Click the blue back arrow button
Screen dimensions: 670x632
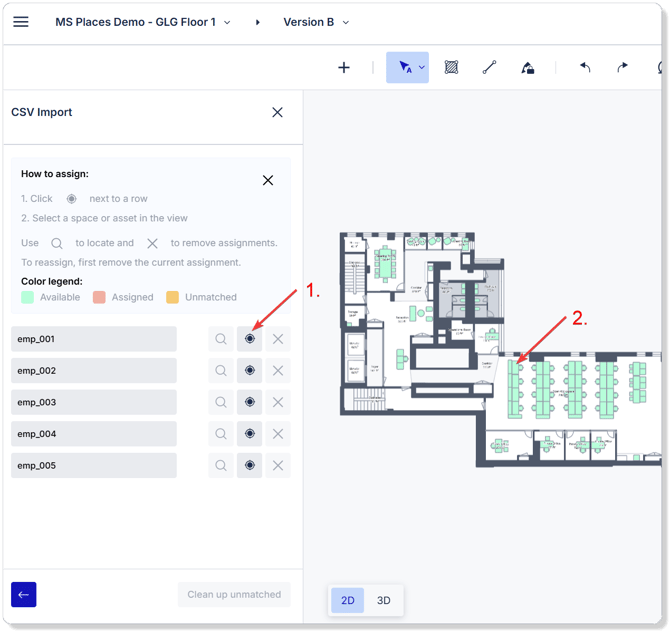coord(24,594)
